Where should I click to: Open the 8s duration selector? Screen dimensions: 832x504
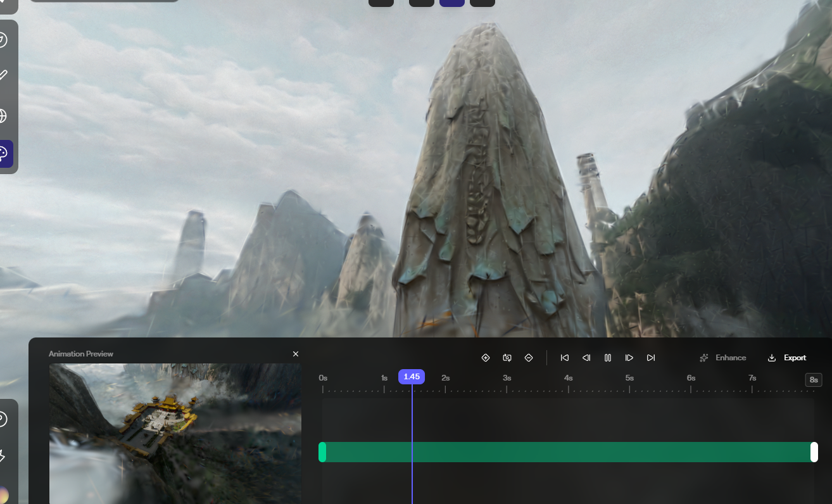pos(813,379)
